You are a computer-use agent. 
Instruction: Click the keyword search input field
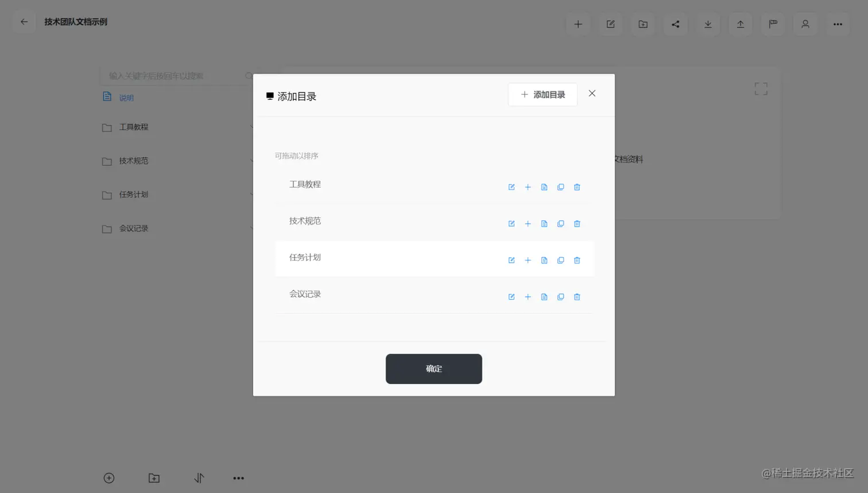[x=172, y=76]
